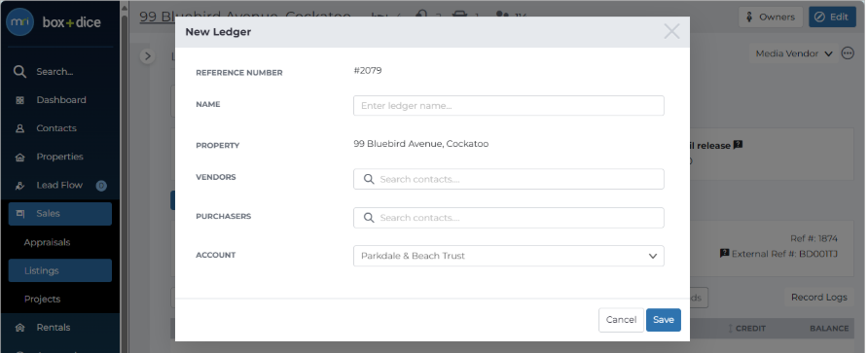This screenshot has height=353, width=868.
Task: Save the new ledger
Action: pos(664,320)
